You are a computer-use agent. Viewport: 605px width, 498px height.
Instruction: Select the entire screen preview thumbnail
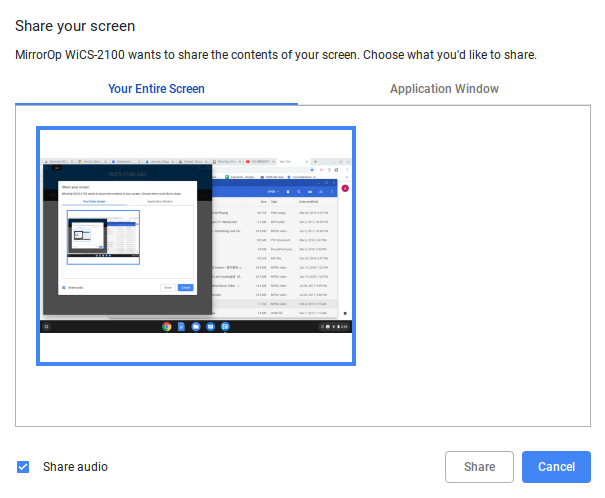pos(196,246)
